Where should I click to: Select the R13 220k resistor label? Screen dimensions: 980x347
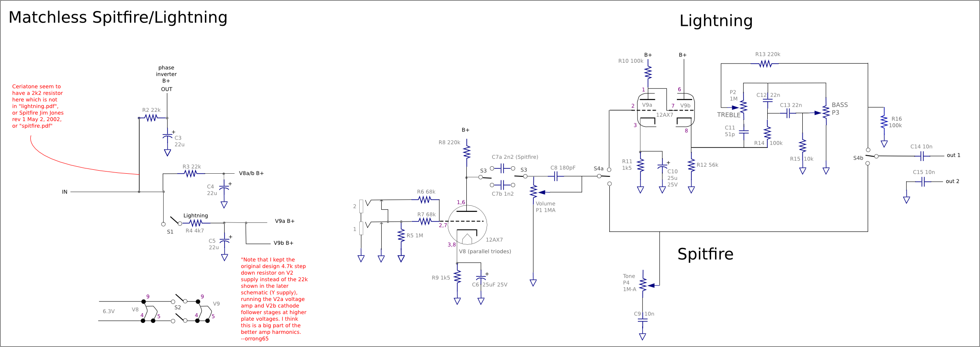tap(768, 54)
